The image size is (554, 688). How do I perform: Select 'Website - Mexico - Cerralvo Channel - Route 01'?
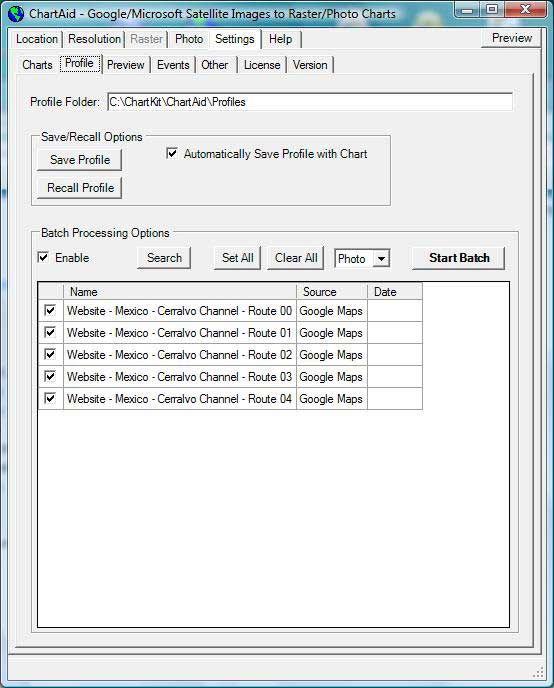(179, 333)
